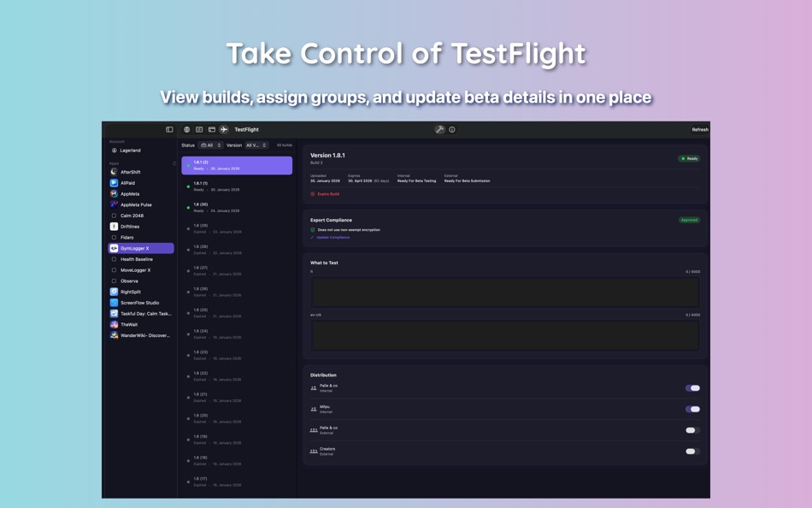Select expired build 1.8 (28)

coord(237,250)
